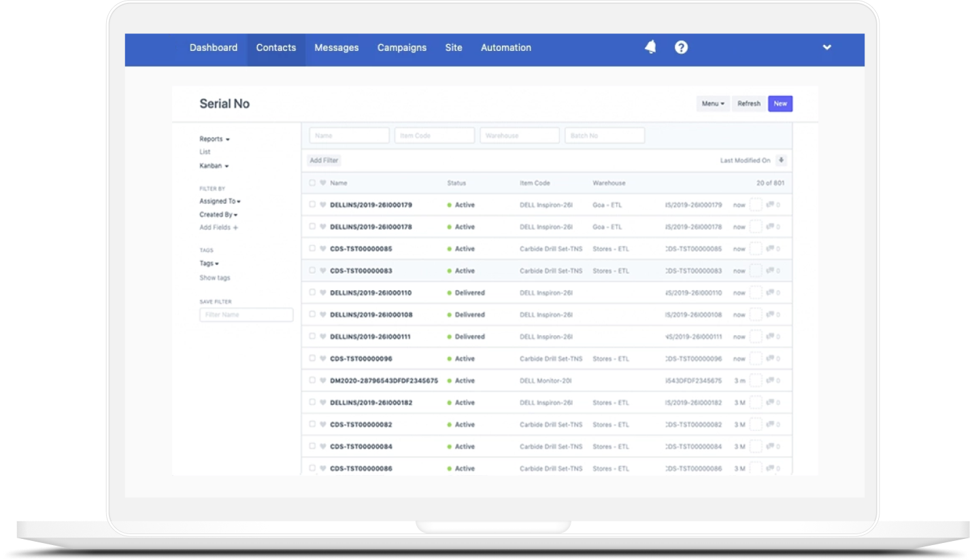Select the DELLINS/2019-26I000110 row checkbox

pos(312,293)
